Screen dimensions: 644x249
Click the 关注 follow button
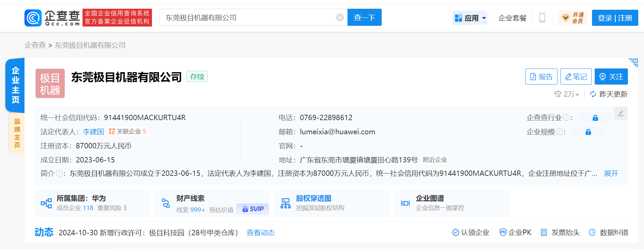pyautogui.click(x=611, y=77)
